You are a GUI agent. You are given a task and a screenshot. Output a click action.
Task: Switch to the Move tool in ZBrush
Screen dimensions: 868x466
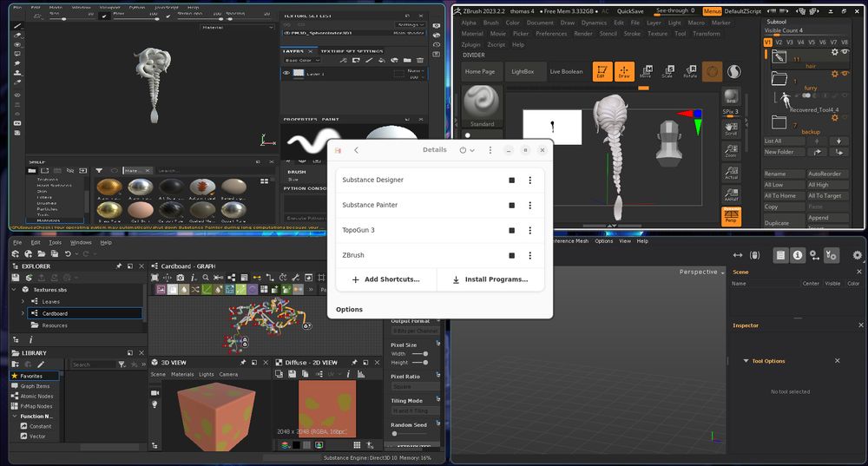tap(646, 71)
